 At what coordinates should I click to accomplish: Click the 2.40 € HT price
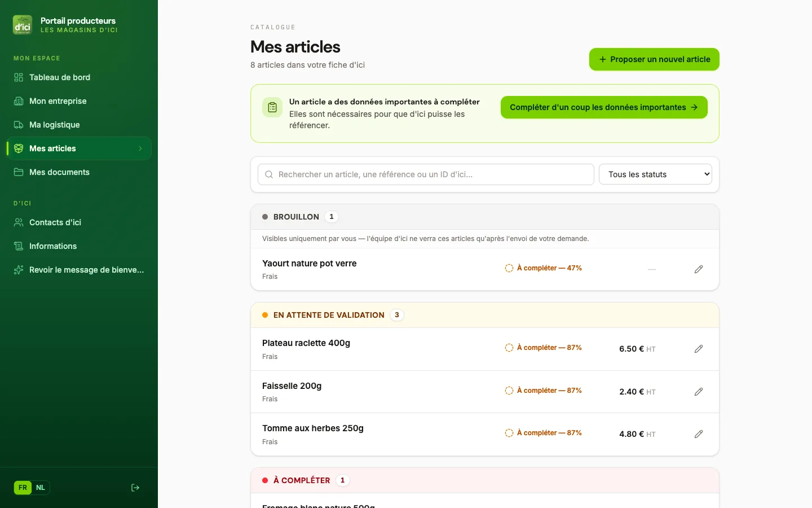[637, 392]
